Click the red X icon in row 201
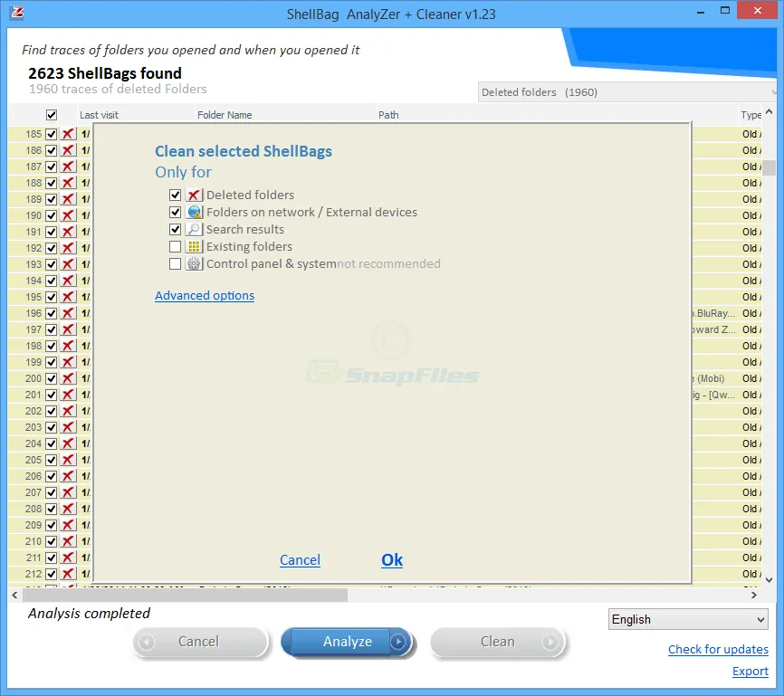The height and width of the screenshot is (696, 784). pos(68,395)
